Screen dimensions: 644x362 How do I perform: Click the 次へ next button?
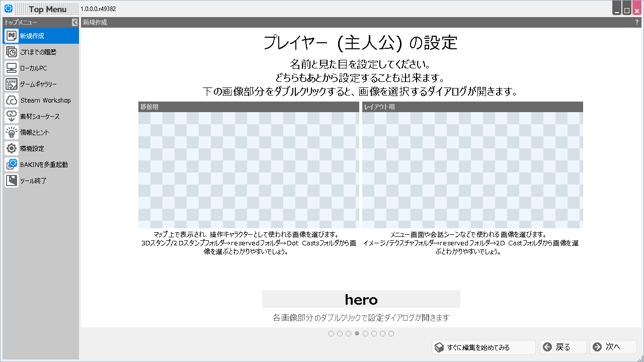click(613, 347)
